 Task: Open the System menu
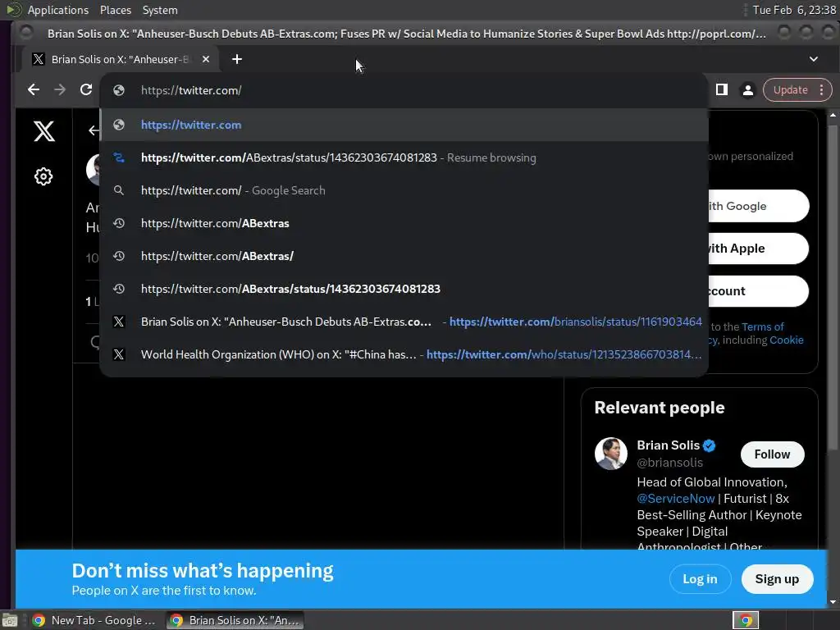pyautogui.click(x=160, y=10)
